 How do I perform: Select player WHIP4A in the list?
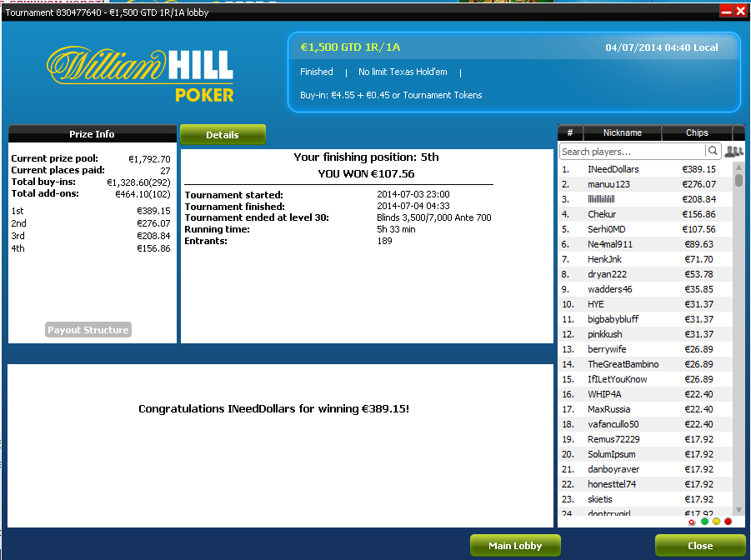point(645,394)
